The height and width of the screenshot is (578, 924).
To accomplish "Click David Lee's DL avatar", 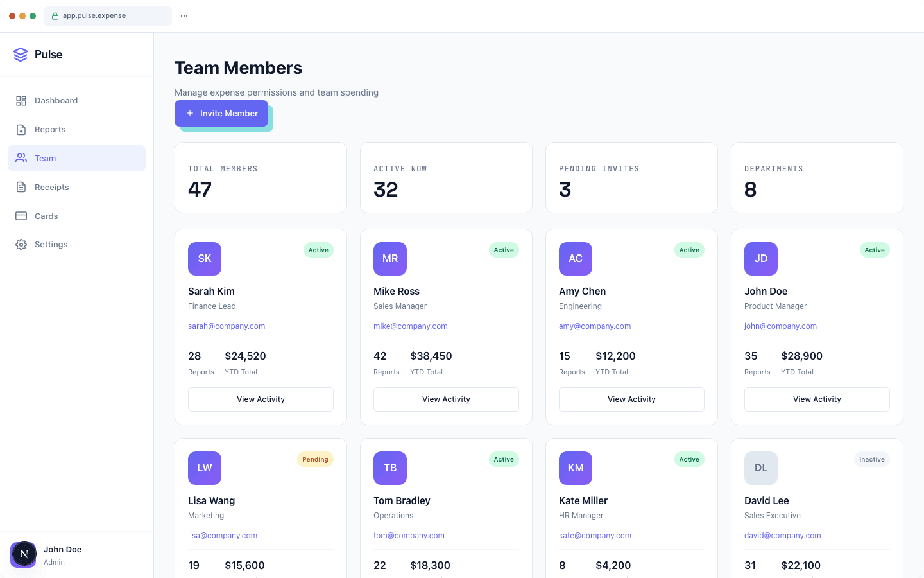I will [x=761, y=468].
